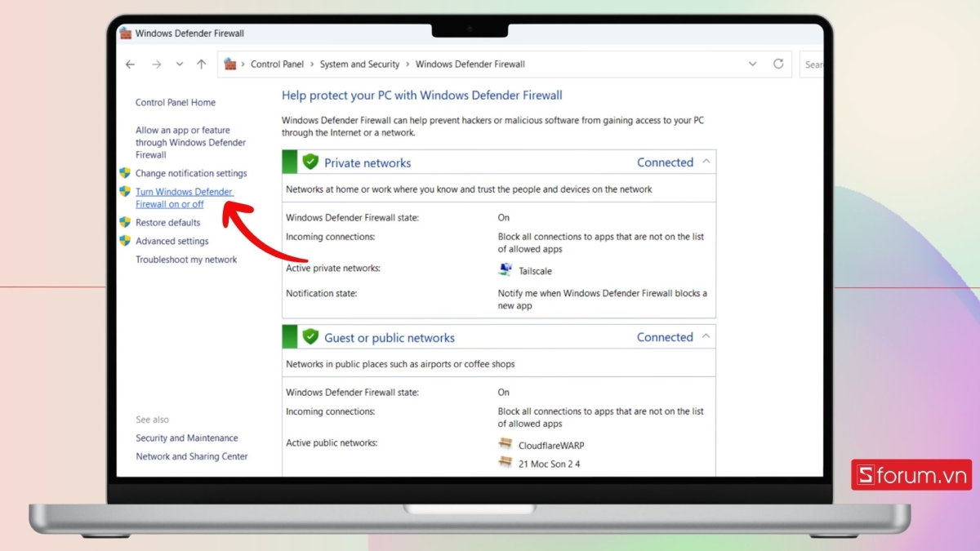
Task: Click shield icon beside Turn Windows Defender Firewall
Action: (125, 192)
